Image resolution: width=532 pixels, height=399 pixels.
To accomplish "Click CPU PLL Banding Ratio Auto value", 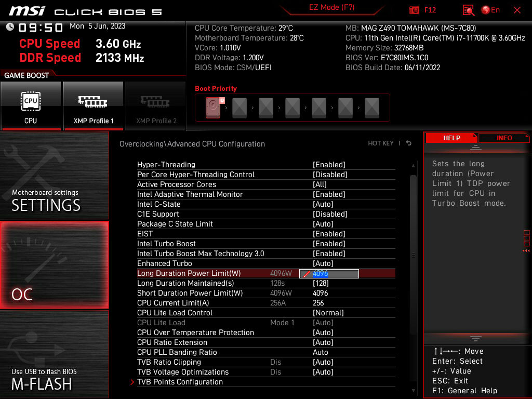I will (x=320, y=352).
